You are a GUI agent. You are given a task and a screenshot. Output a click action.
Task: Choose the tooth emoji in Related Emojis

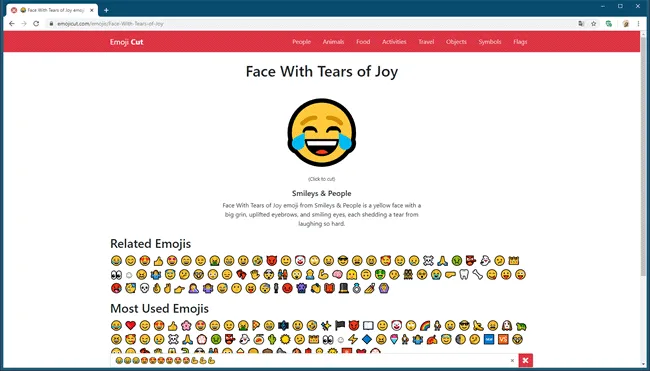click(x=464, y=274)
